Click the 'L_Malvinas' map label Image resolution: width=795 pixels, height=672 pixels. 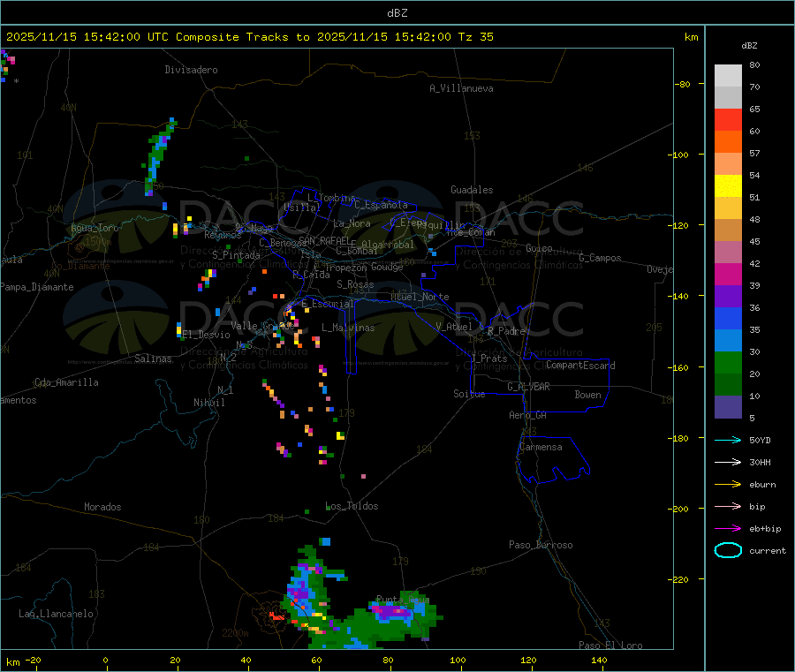pyautogui.click(x=348, y=328)
